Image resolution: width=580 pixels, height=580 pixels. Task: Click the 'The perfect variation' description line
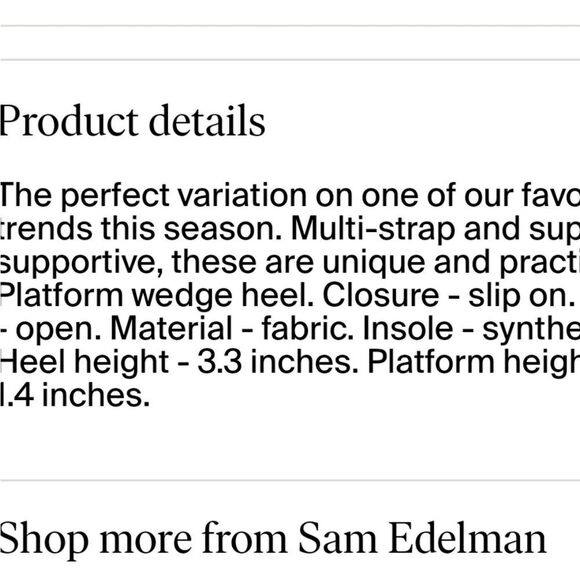(290, 195)
